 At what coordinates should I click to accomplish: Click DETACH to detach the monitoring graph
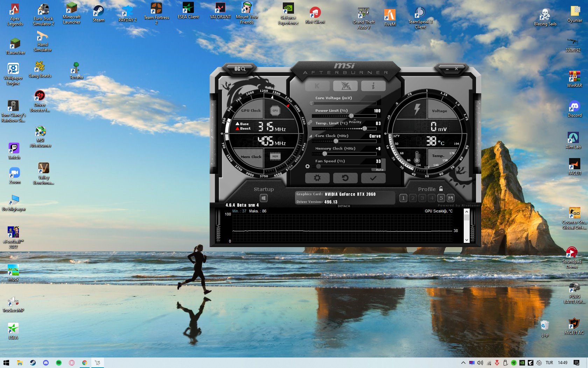click(x=344, y=206)
